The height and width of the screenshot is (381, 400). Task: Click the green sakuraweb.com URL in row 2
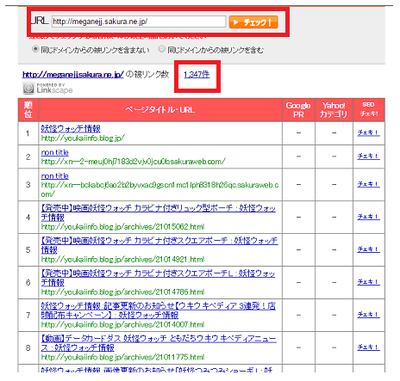[133, 161]
